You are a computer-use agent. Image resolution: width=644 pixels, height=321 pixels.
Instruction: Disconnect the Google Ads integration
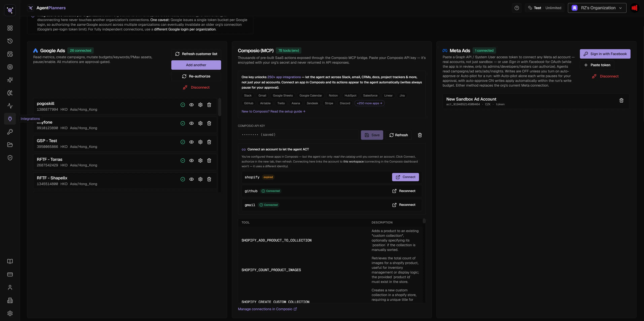tap(196, 87)
